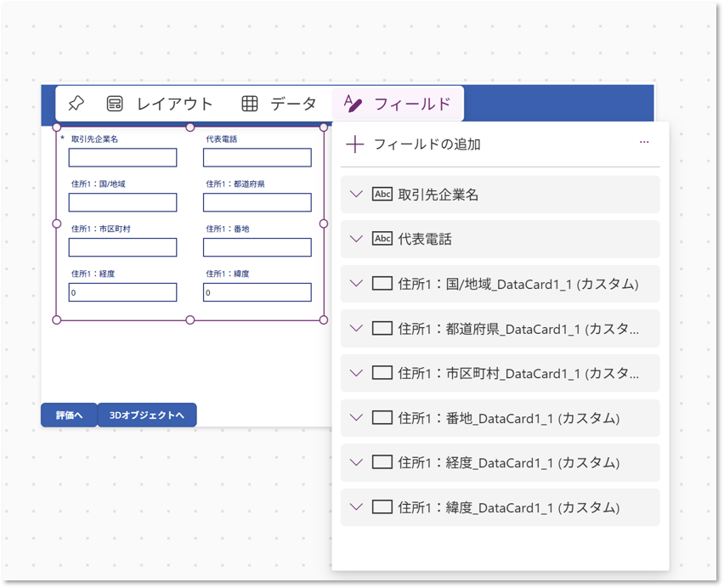Expand the 取引先企業名 field chevron
This screenshot has width=724, height=588.
pos(356,195)
